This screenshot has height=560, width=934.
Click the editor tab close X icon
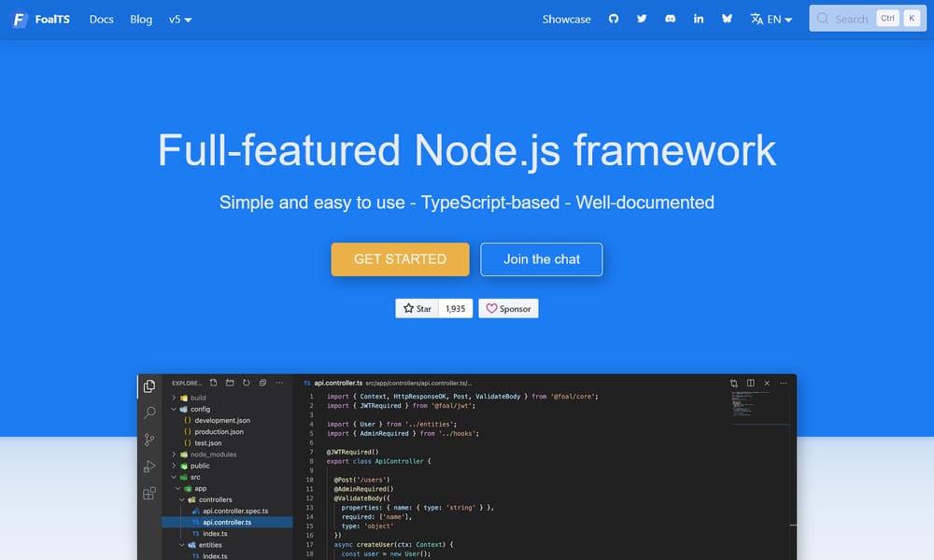pos(767,384)
